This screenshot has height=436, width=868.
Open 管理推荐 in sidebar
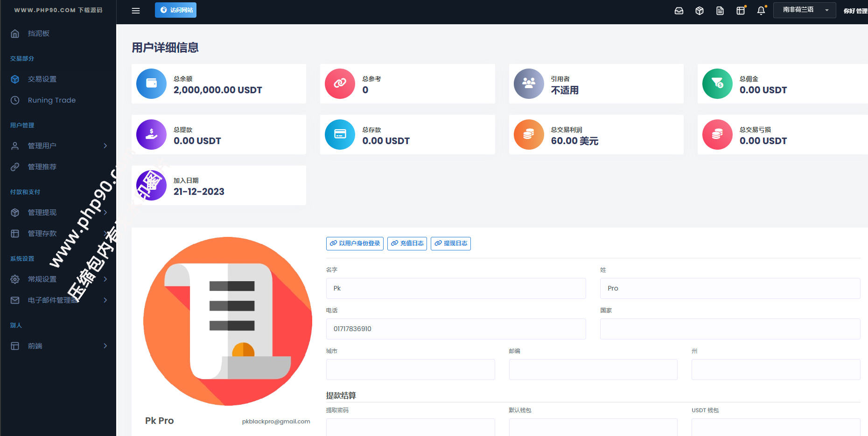click(42, 167)
